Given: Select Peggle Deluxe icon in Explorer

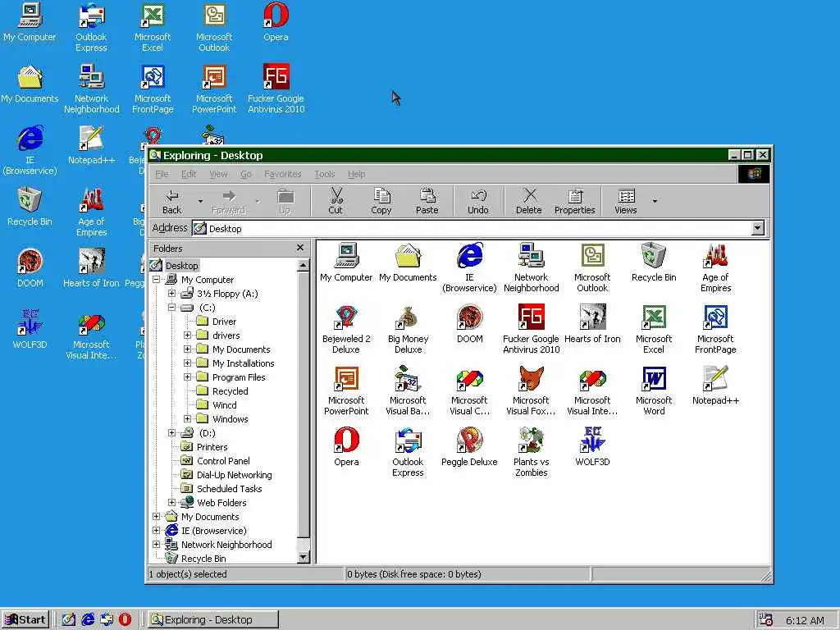Looking at the screenshot, I should [469, 447].
